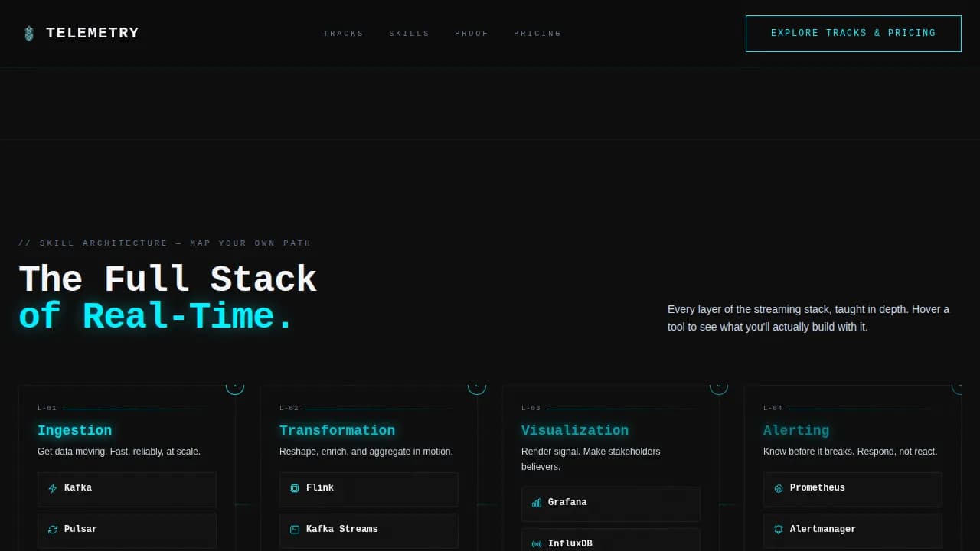Click the Telemetry logo icon
Screen dimensions: 980x551
pyautogui.click(x=29, y=34)
